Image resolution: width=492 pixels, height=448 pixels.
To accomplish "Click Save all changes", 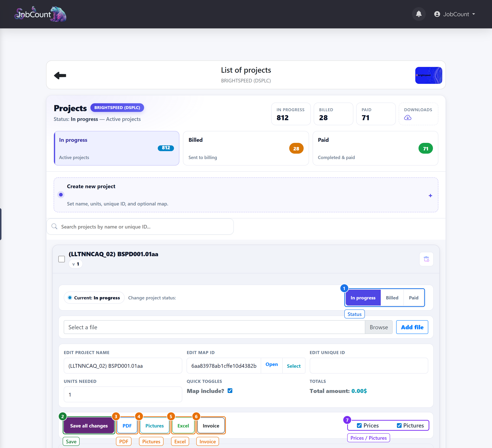I will click(x=89, y=426).
